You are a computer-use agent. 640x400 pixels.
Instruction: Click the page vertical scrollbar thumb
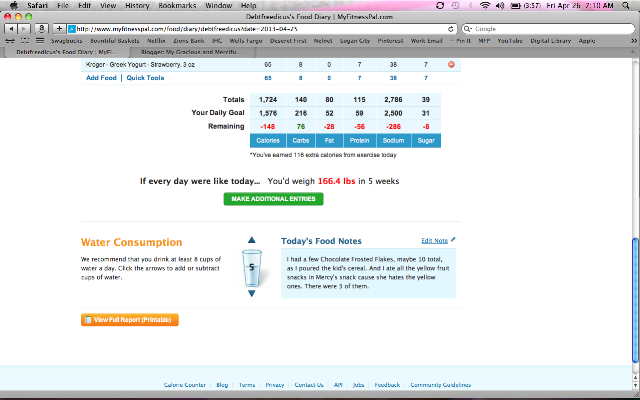(635, 300)
